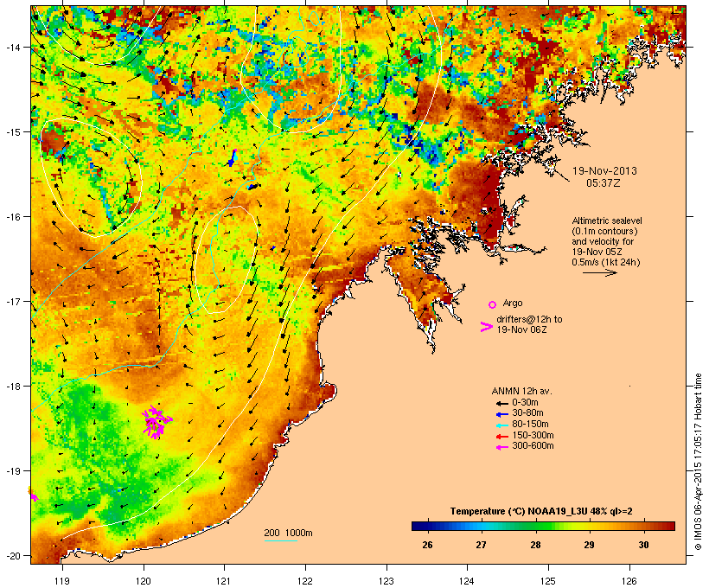Click the '30-80m' depth label
The image size is (709, 588).
[527, 413]
